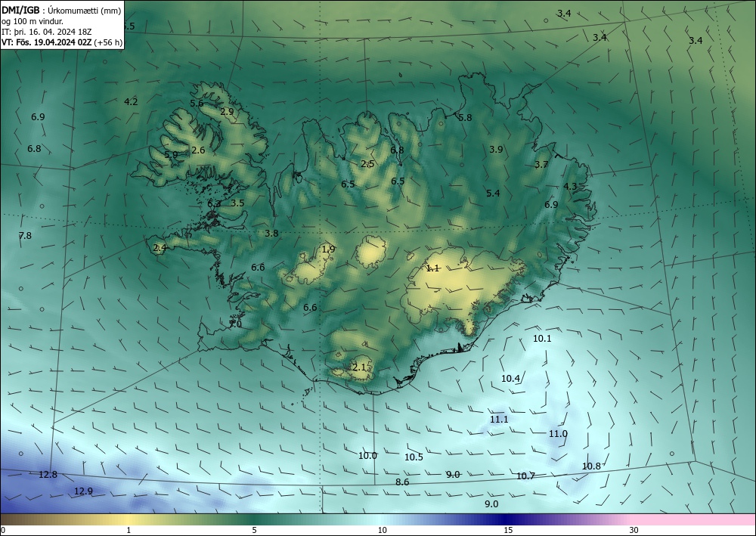Screen dimensions: 756x536
Task: Click the 4.2 value on the map
Action: click(x=131, y=102)
